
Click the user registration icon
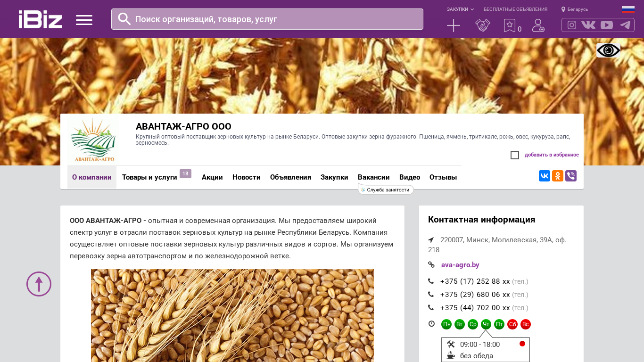pyautogui.click(x=538, y=25)
